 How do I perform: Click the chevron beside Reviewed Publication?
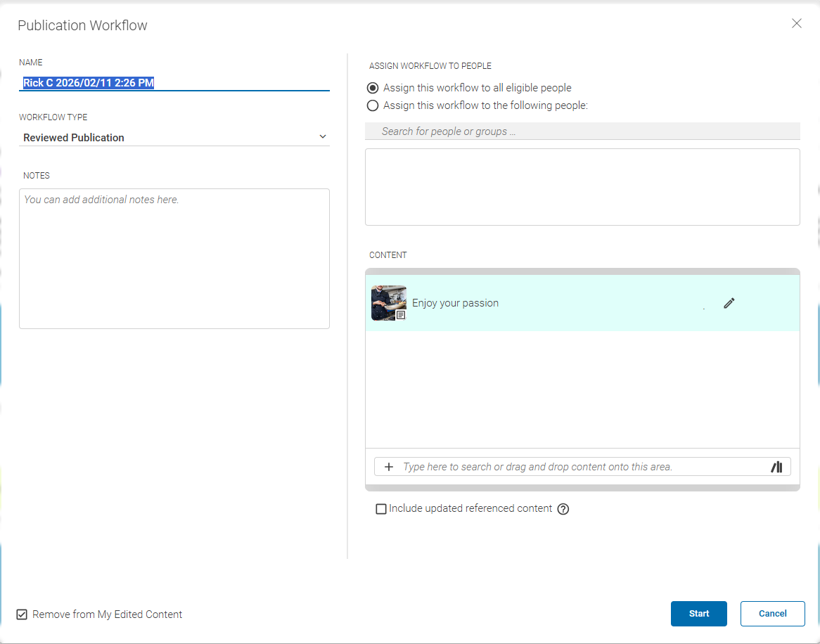323,136
